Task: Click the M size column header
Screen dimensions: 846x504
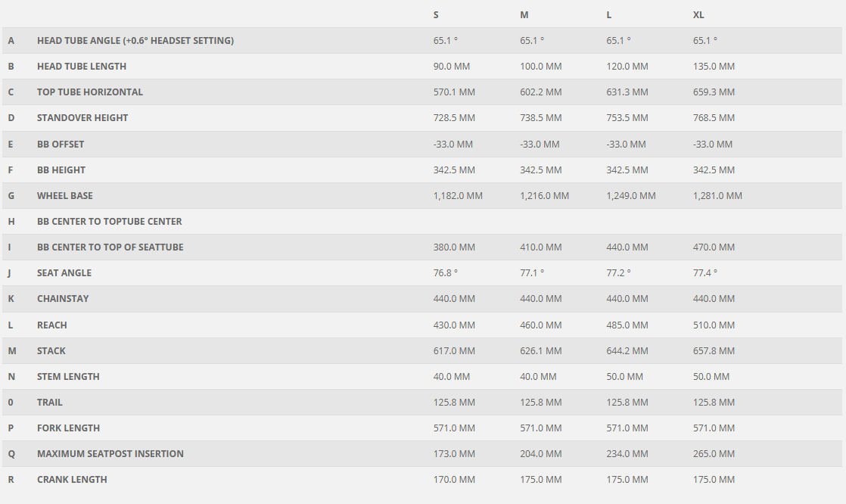Action: point(524,15)
